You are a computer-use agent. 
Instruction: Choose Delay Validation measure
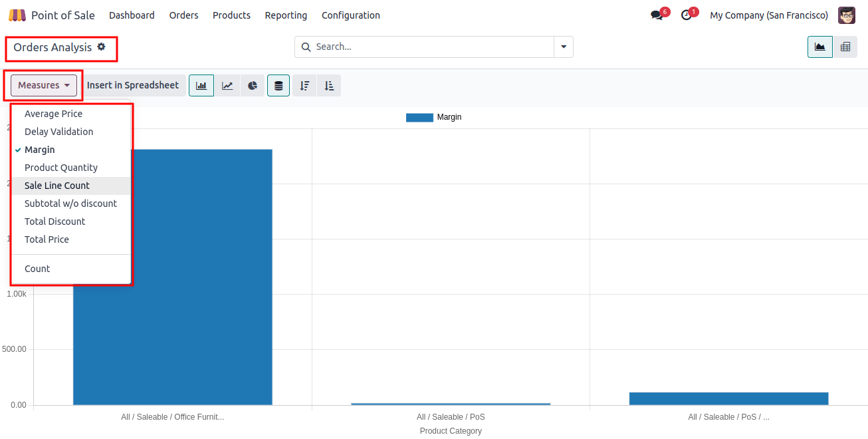(71, 132)
